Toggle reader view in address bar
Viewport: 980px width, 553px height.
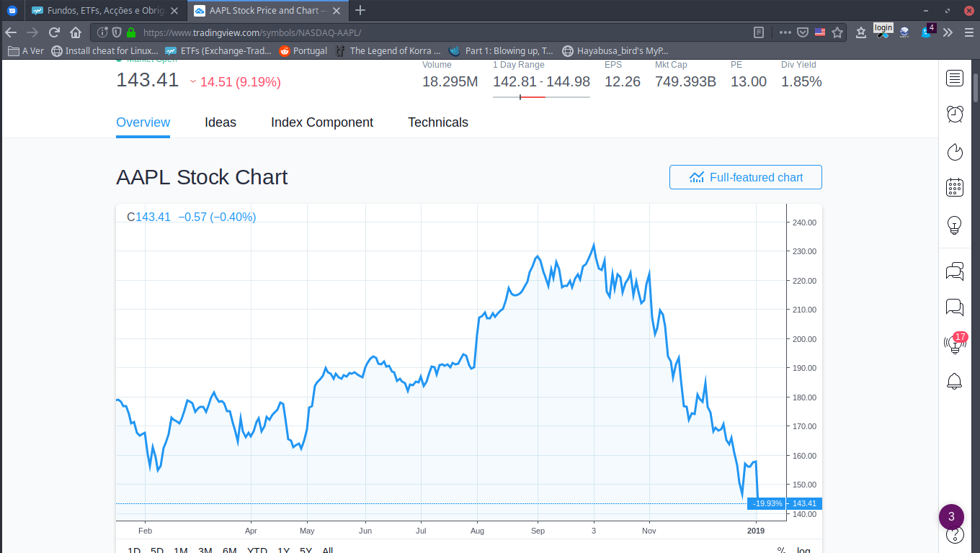coord(759,32)
